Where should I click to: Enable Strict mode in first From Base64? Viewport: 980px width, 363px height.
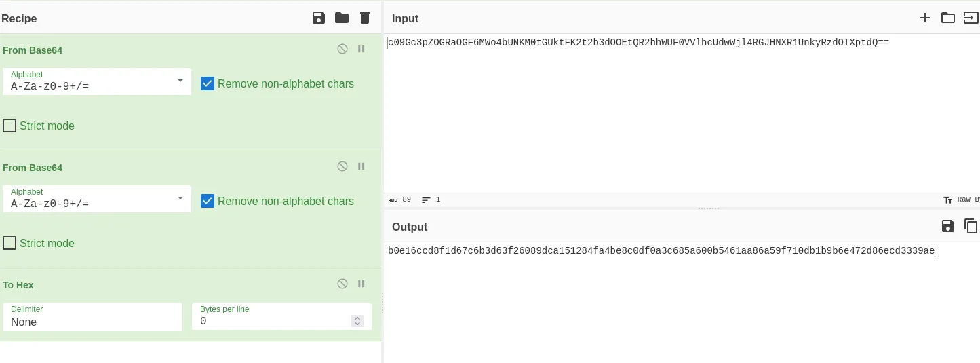pos(9,126)
